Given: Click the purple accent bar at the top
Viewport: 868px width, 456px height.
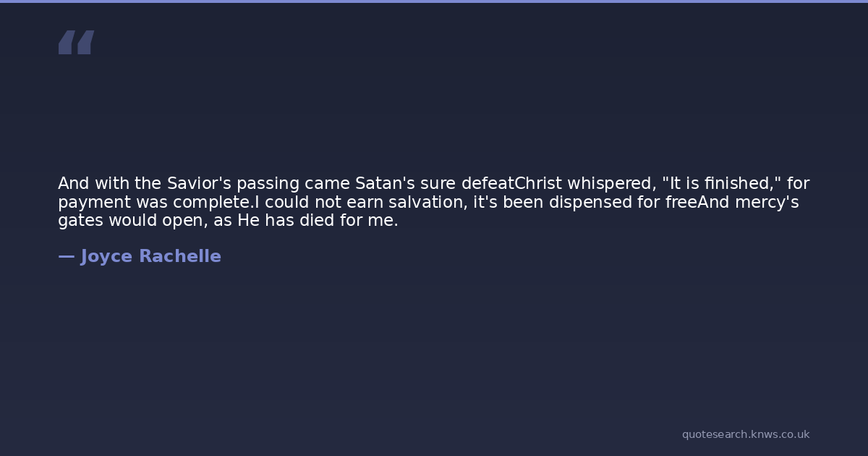Looking at the screenshot, I should click(x=434, y=1).
